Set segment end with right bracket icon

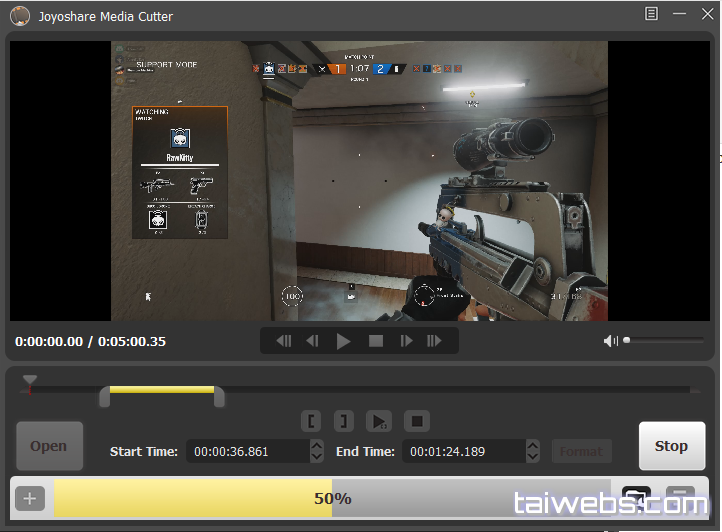click(x=342, y=421)
